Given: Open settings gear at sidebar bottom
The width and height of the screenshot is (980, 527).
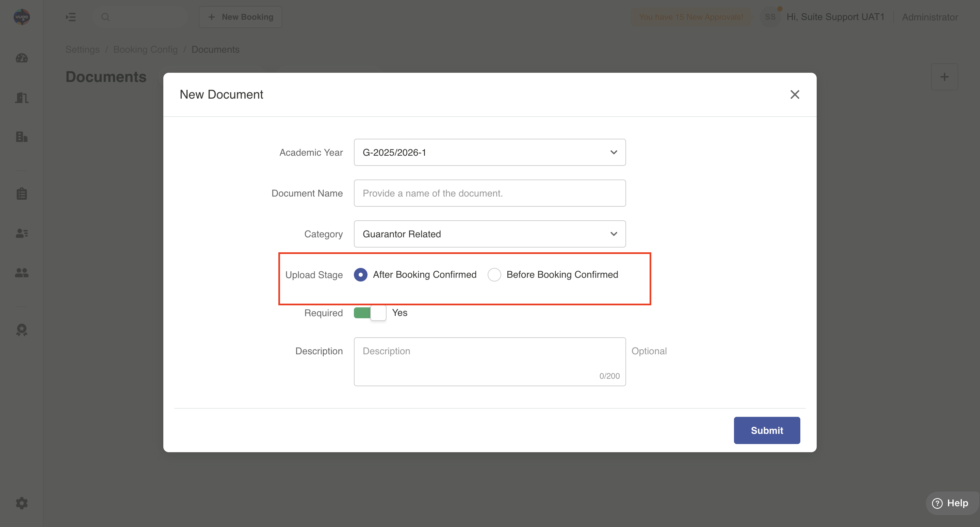Looking at the screenshot, I should [22, 503].
